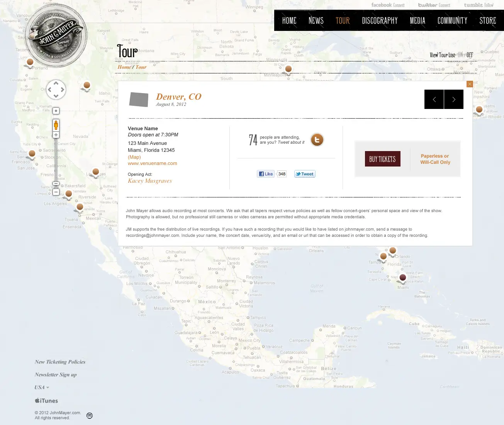Screen dimensions: 504x425
Task: Click the round Twitter tweet-about-it icon
Action: coord(317,140)
